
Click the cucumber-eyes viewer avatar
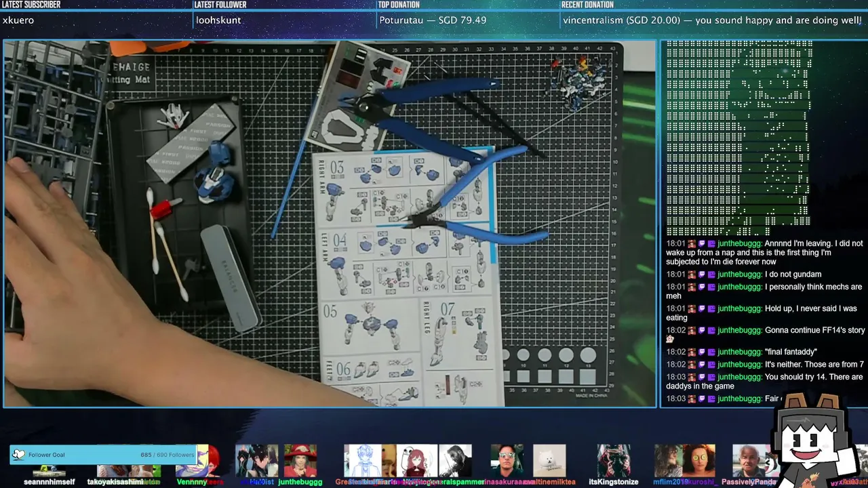point(700,461)
